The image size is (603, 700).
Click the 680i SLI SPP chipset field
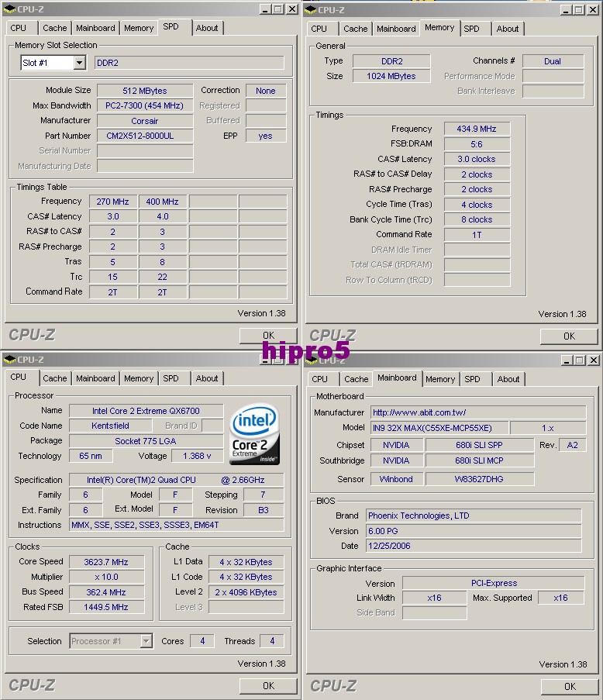coord(480,446)
